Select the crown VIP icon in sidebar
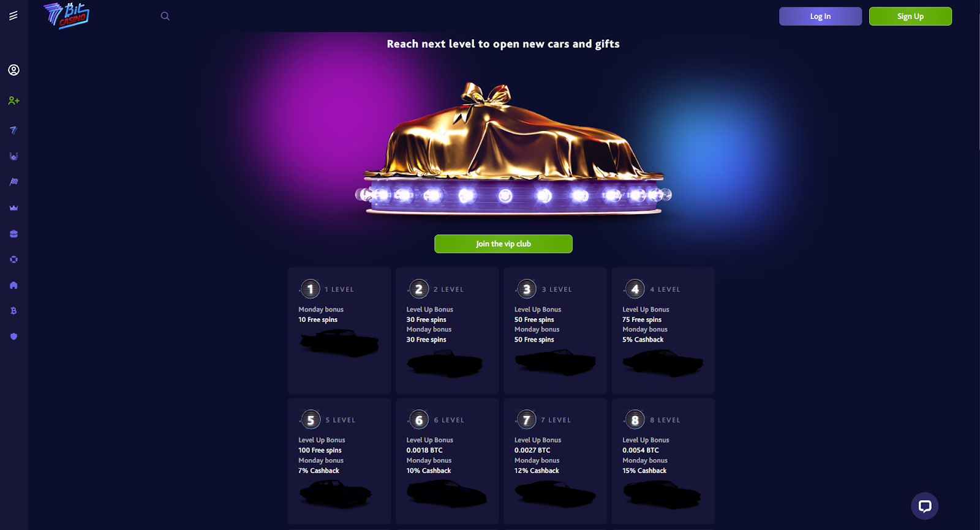Viewport: 980px width, 530px height. click(13, 208)
